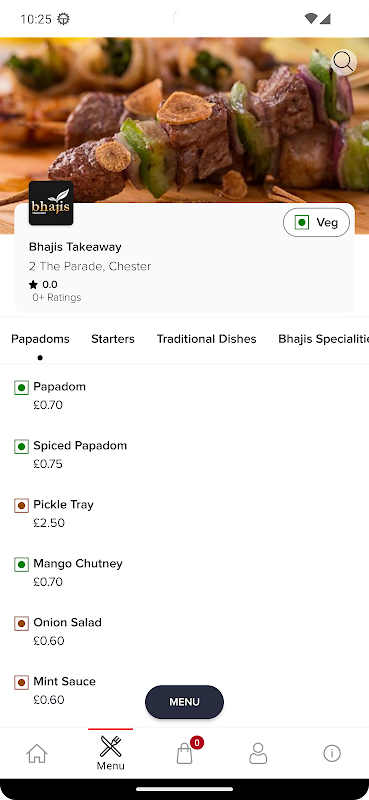Select the Menu fork and knife icon
Viewport: 369px width, 800px height.
(110, 746)
